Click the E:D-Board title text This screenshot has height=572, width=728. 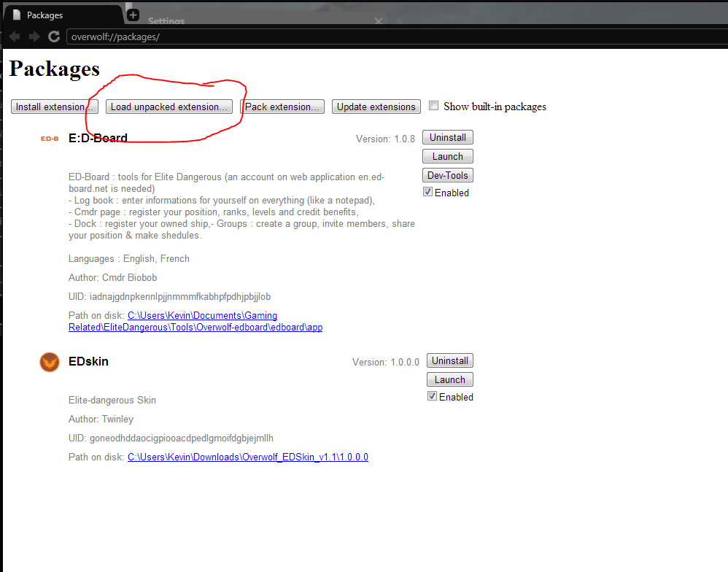pyautogui.click(x=98, y=138)
